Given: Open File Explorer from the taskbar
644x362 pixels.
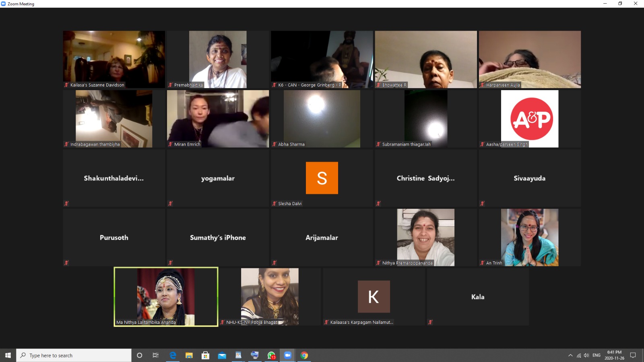Looking at the screenshot, I should coord(189,355).
